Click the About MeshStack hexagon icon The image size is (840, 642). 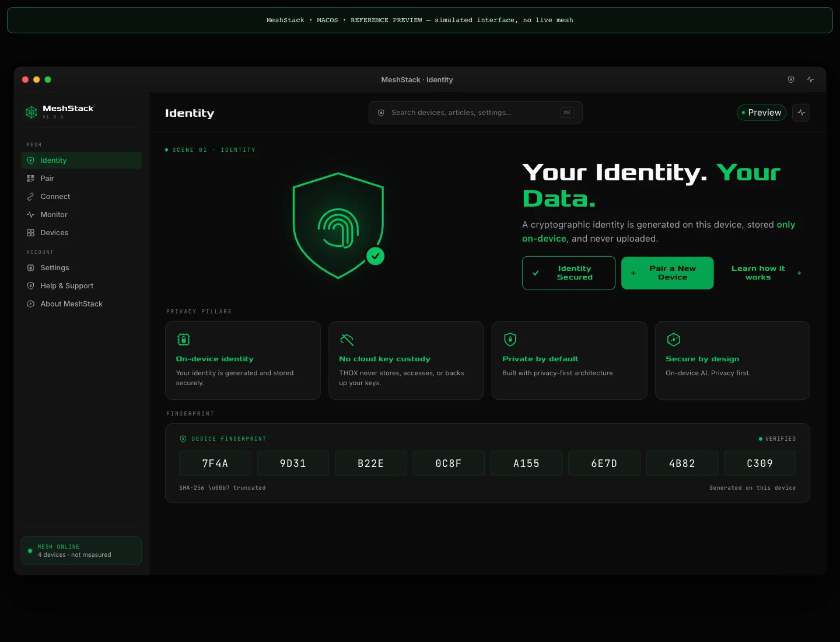point(31,304)
